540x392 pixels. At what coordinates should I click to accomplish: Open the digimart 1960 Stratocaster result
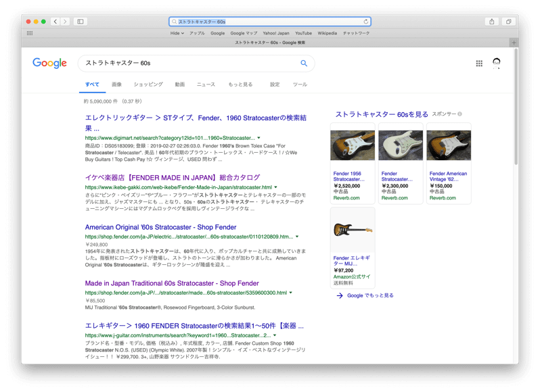(196, 123)
